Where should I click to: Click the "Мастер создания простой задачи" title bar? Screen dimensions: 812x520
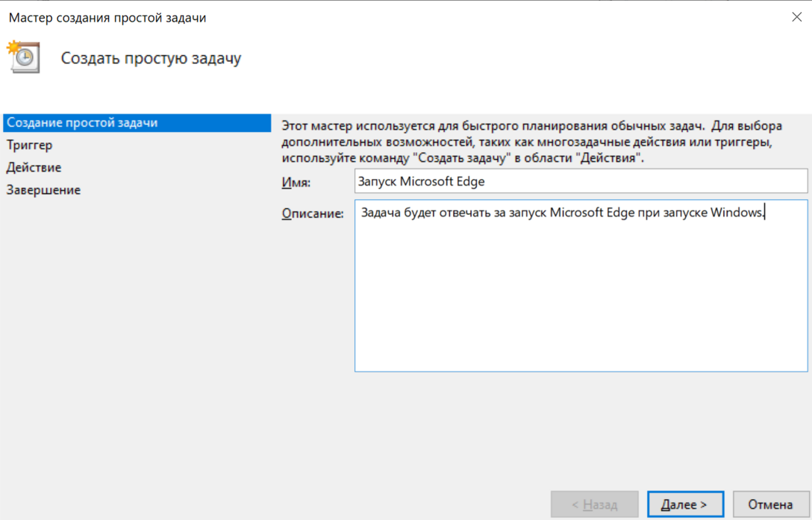coord(107,17)
